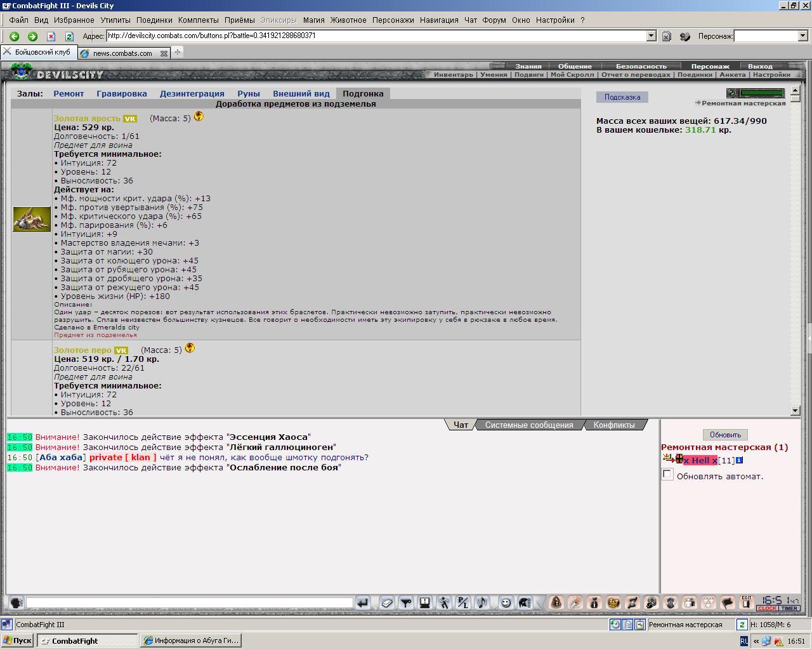Switch to the Внешний вид hall

[301, 93]
